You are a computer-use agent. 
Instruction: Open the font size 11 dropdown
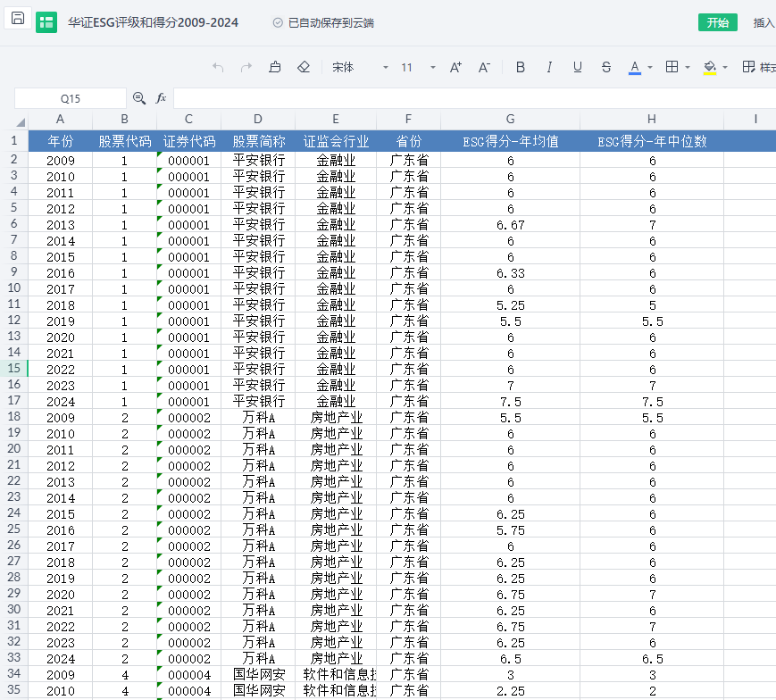click(433, 67)
